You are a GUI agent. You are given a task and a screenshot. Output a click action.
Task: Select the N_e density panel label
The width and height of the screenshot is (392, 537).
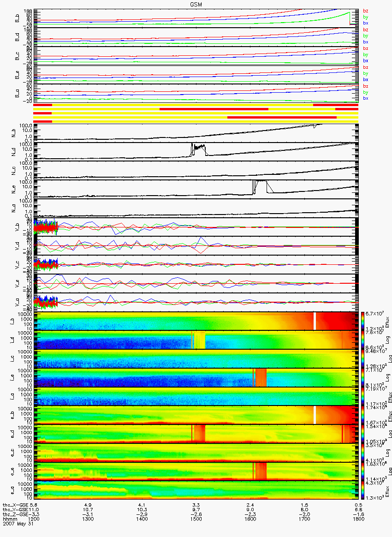(14, 190)
